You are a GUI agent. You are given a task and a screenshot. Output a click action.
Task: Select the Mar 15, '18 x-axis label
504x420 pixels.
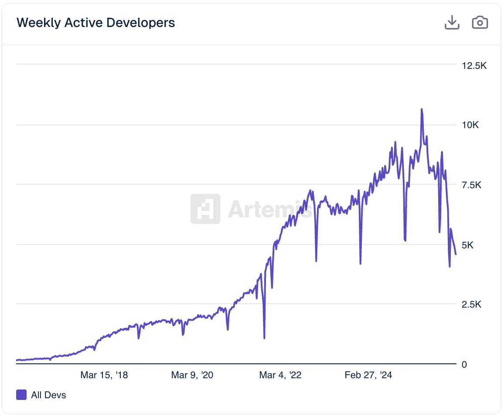104,375
